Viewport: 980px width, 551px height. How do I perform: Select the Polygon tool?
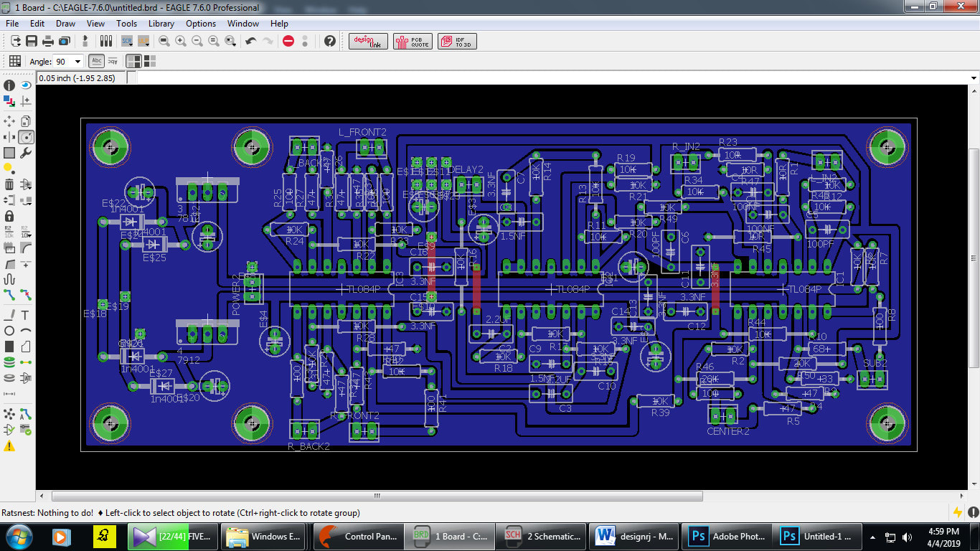[26, 347]
